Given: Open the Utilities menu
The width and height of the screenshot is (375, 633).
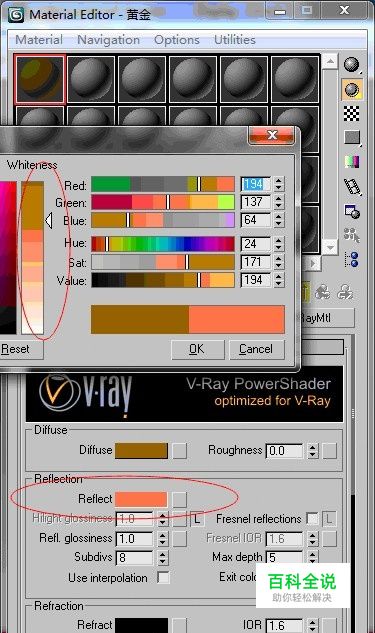Looking at the screenshot, I should coord(235,40).
